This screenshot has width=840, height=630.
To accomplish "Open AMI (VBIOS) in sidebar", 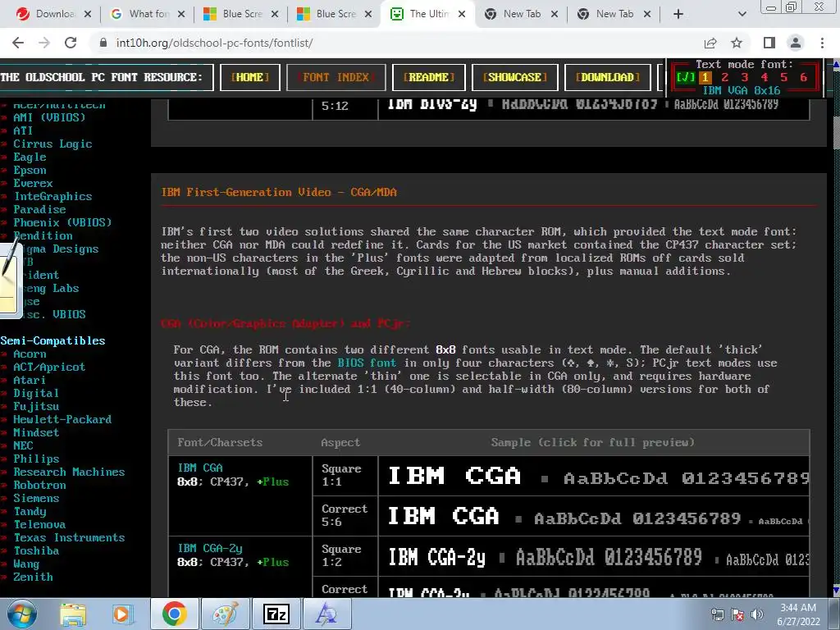I will point(49,117).
